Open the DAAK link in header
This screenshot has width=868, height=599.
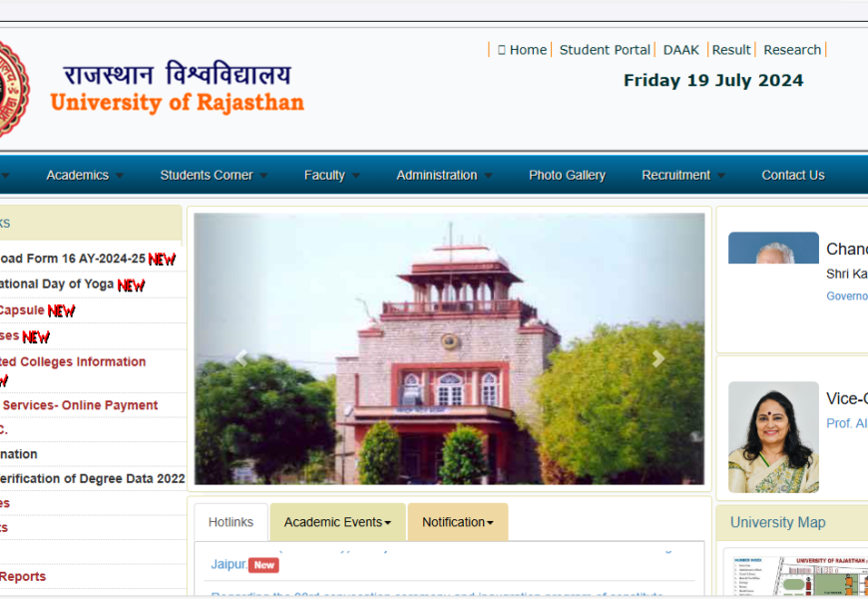click(681, 50)
